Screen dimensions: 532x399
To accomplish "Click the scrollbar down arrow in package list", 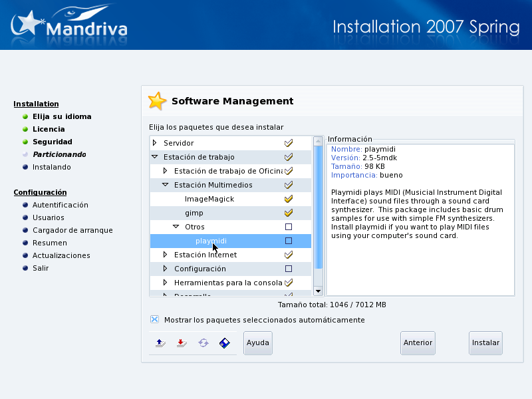I will (318, 291).
